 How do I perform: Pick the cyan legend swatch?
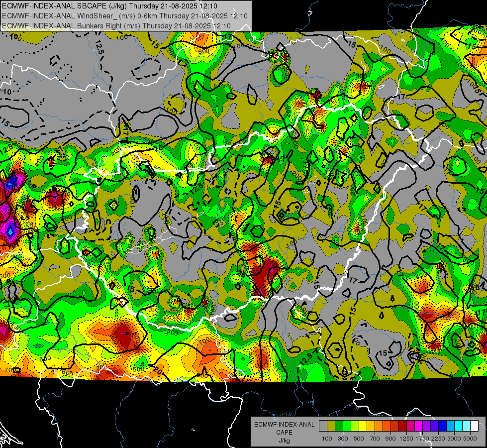[458, 426]
